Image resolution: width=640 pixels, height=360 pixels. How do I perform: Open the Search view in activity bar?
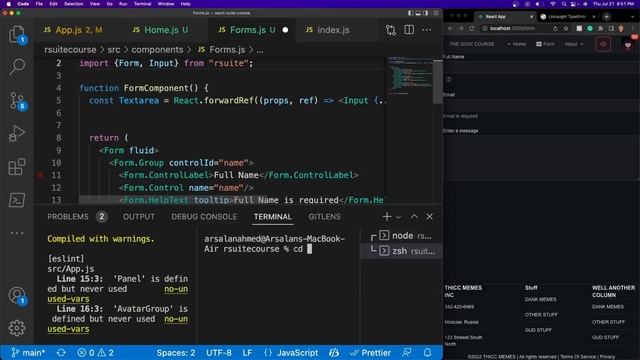[17, 67]
